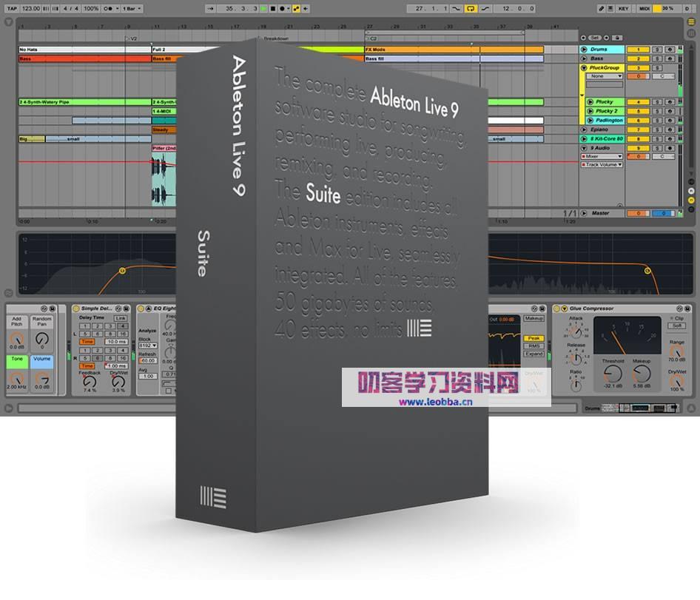
Task: Fold the PluckGroup track
Action: (584, 68)
